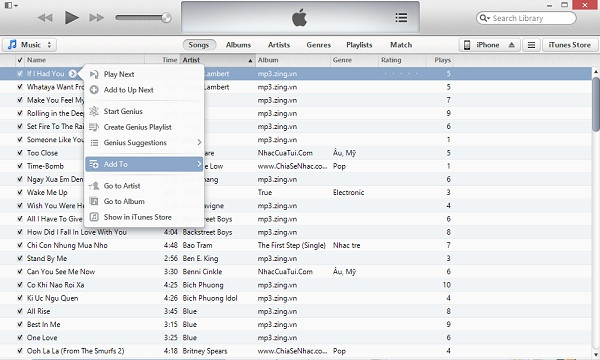Screen dimensions: 600x360
Task: Click the Apple logo in display
Action: [299, 18]
